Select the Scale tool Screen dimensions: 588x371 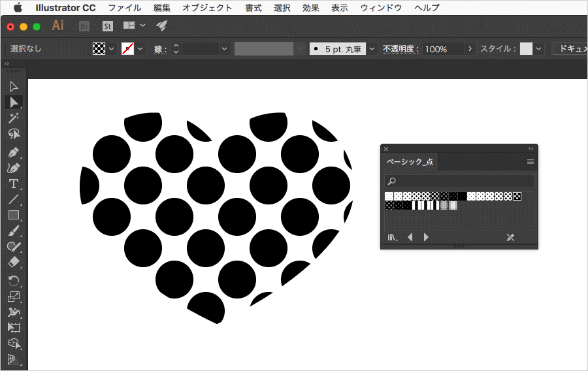(14, 297)
